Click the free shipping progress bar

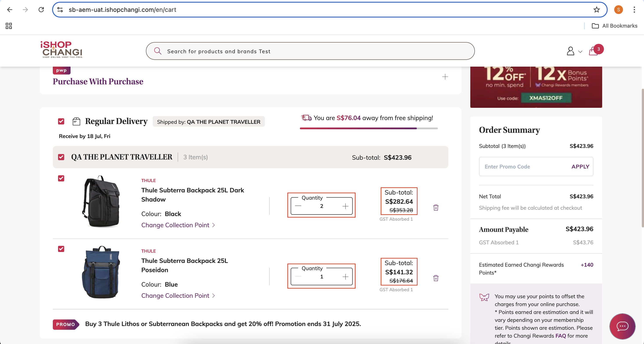(x=369, y=128)
